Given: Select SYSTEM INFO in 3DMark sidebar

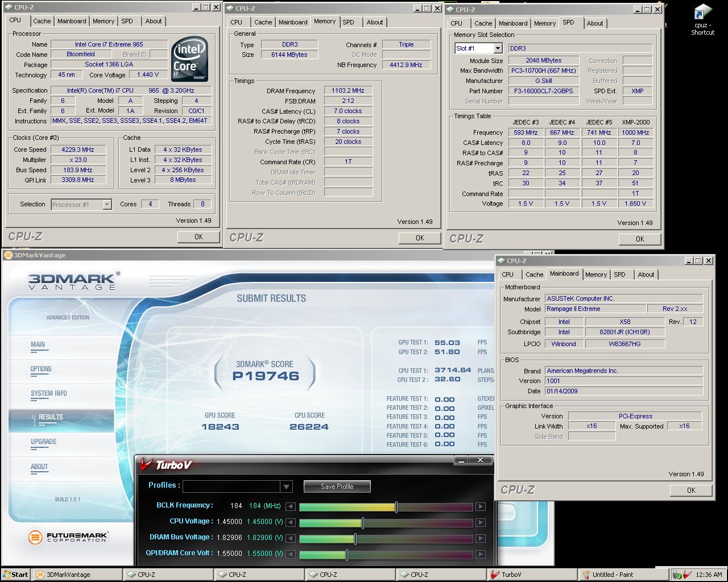Looking at the screenshot, I should pos(49,393).
